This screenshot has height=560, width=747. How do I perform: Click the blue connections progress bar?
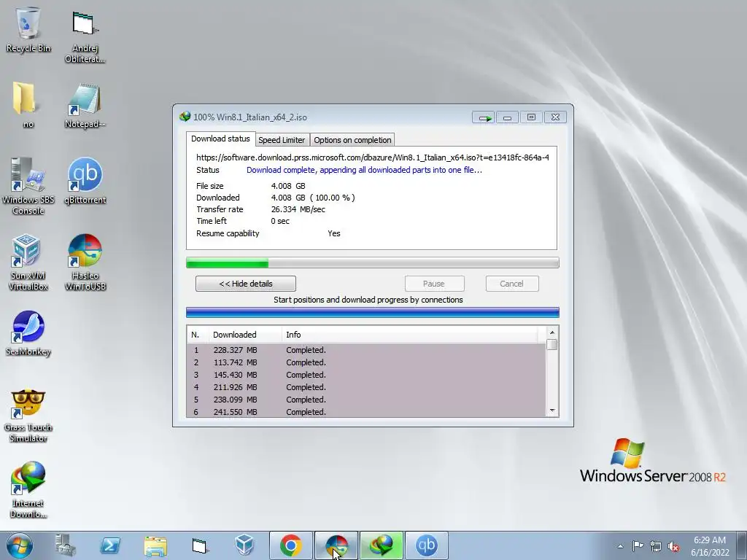(373, 313)
